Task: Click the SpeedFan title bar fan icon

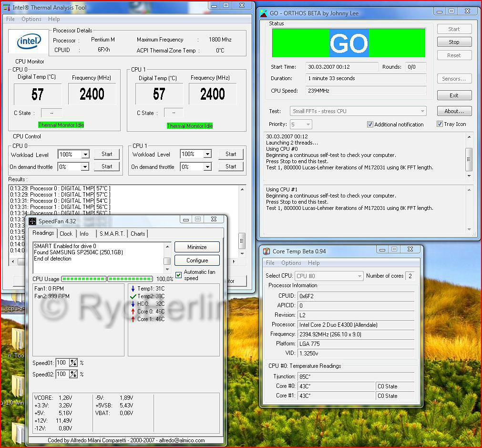Action: click(32, 221)
